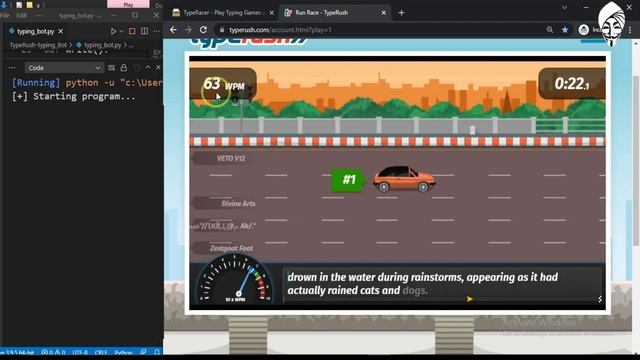This screenshot has width=640, height=360.
Task: Click typing_bot.py breadcrumb item
Action: click(102, 45)
